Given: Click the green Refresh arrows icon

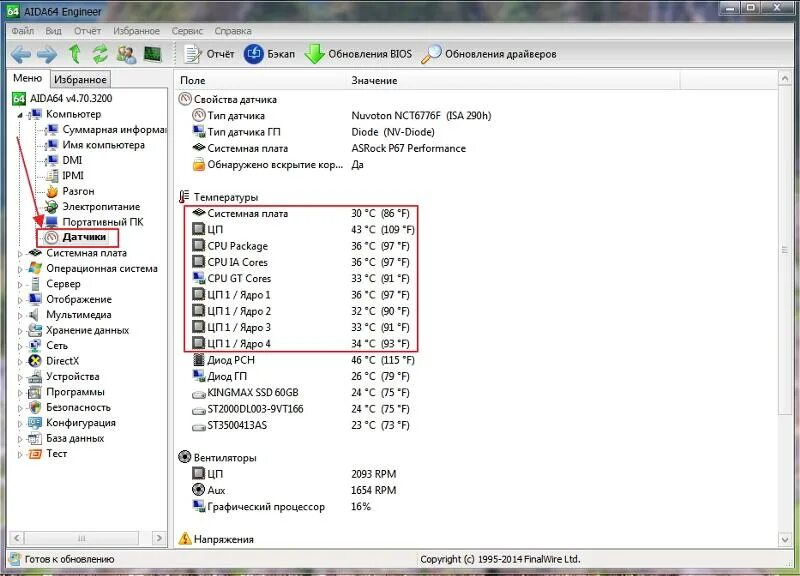Looking at the screenshot, I should (x=100, y=54).
